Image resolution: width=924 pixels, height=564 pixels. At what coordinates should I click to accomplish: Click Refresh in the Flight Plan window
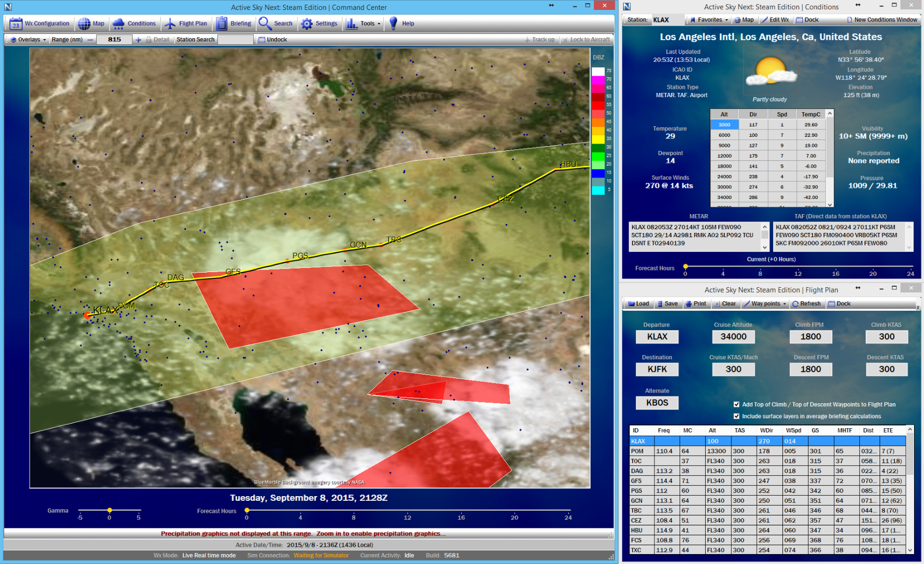(806, 303)
